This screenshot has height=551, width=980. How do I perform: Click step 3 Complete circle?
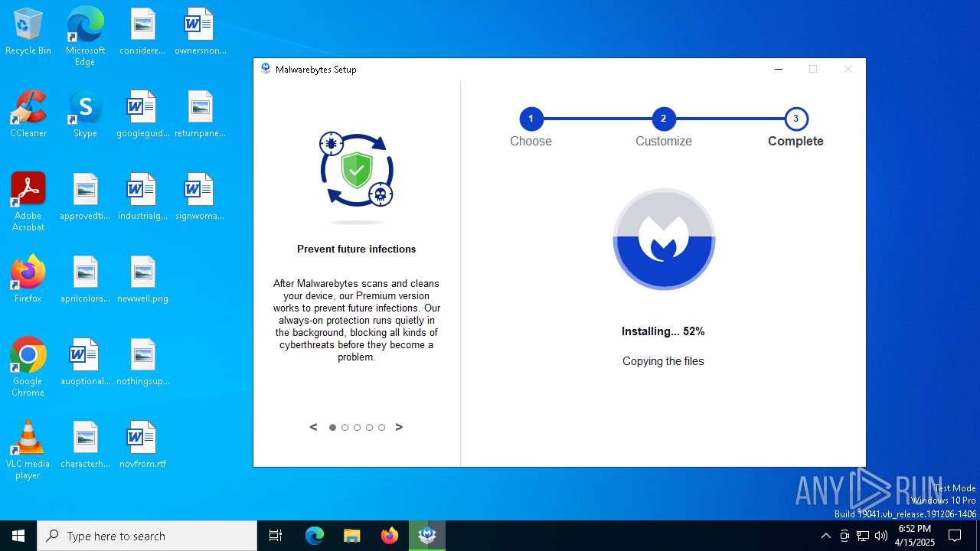(796, 119)
